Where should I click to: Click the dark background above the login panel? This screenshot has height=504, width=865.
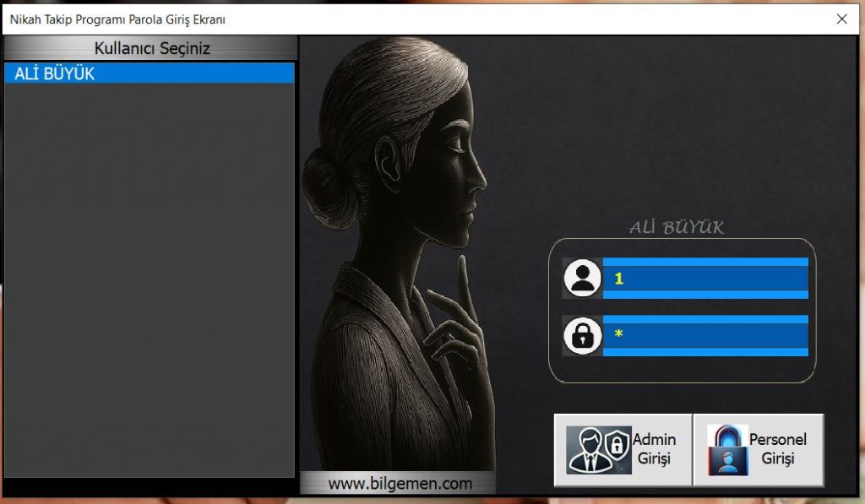click(x=676, y=127)
